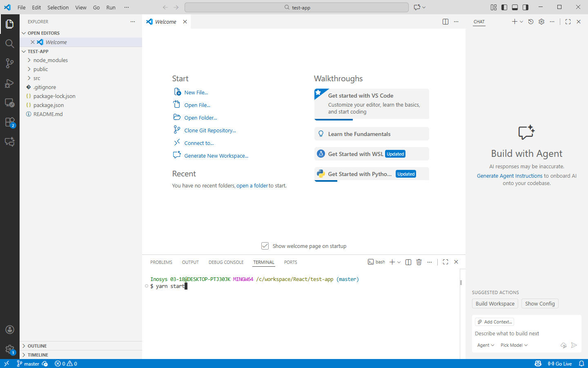Open terminal launch profile dropdown arrow
Viewport: 588px width, 368px height.
click(x=399, y=262)
